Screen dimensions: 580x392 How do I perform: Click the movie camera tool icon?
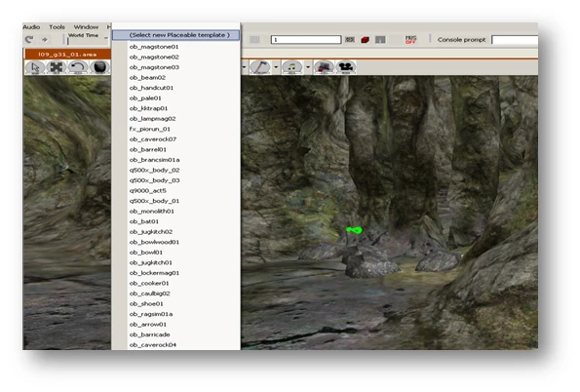(x=345, y=67)
